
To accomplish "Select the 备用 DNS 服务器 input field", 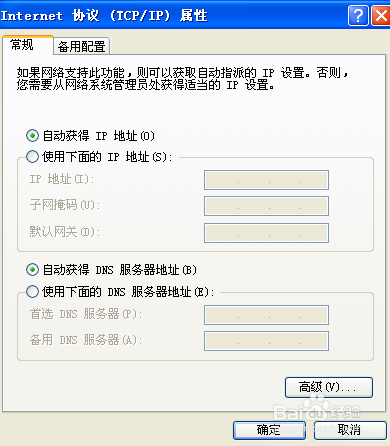I will click(266, 341).
